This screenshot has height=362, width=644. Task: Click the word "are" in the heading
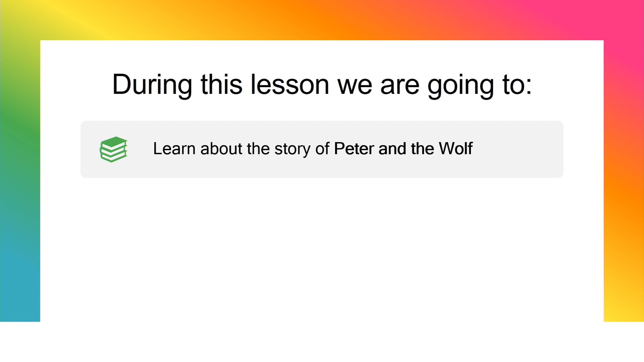pyautogui.click(x=400, y=84)
